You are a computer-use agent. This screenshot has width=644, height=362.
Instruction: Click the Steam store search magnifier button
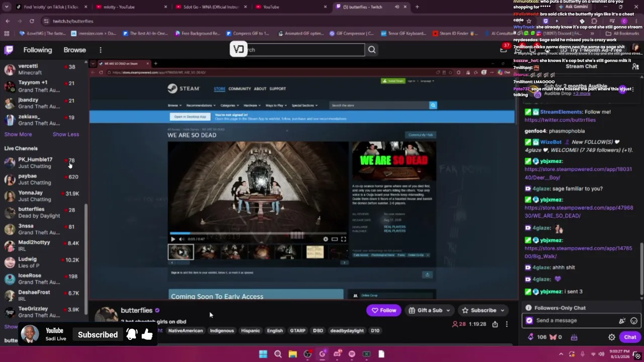pos(433,105)
